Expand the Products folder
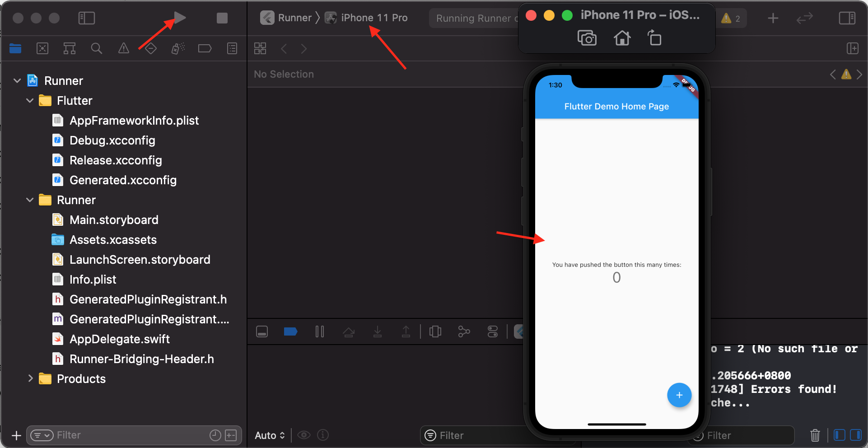The width and height of the screenshot is (868, 448). (30, 378)
